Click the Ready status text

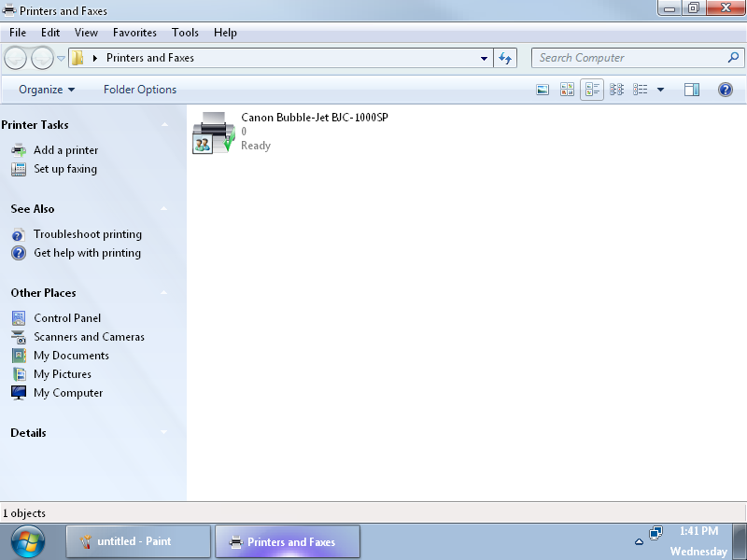(256, 146)
